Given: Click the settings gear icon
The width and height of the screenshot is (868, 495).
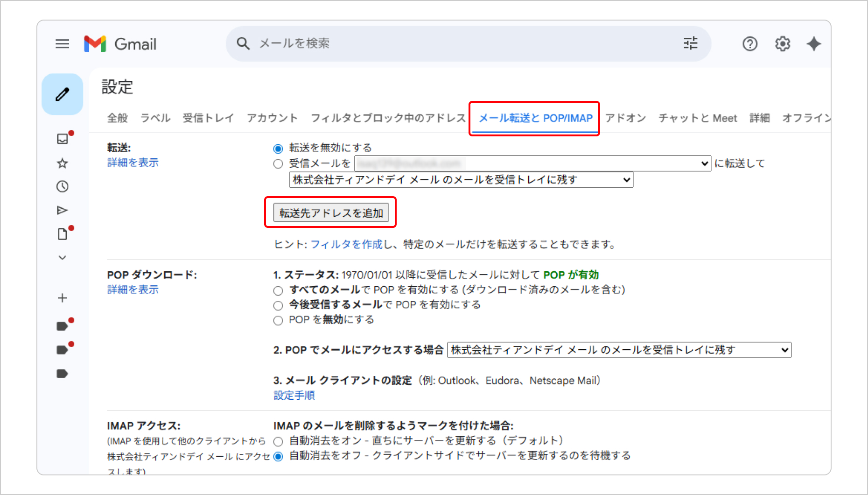Looking at the screenshot, I should click(x=782, y=44).
